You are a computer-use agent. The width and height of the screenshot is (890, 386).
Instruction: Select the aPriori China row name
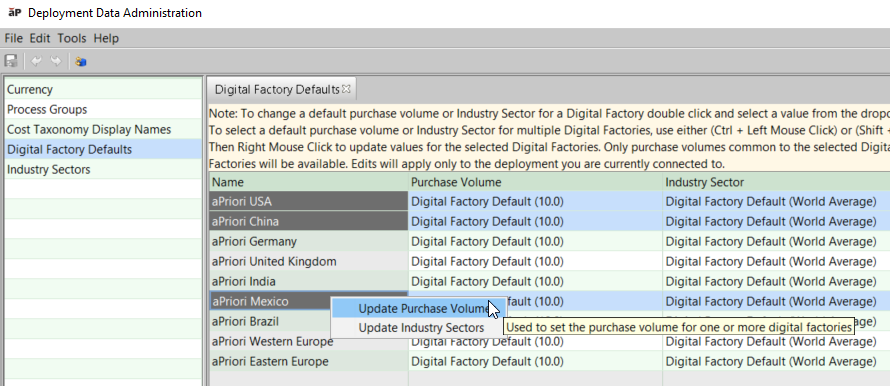click(309, 221)
